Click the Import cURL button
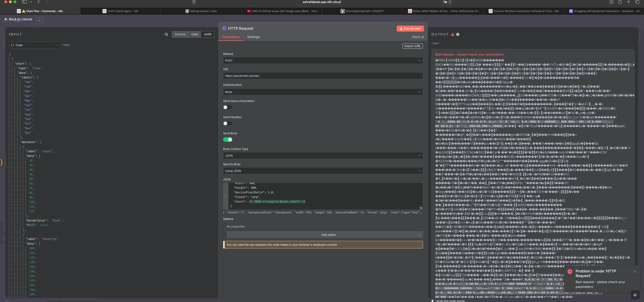644x302 pixels. point(412,46)
